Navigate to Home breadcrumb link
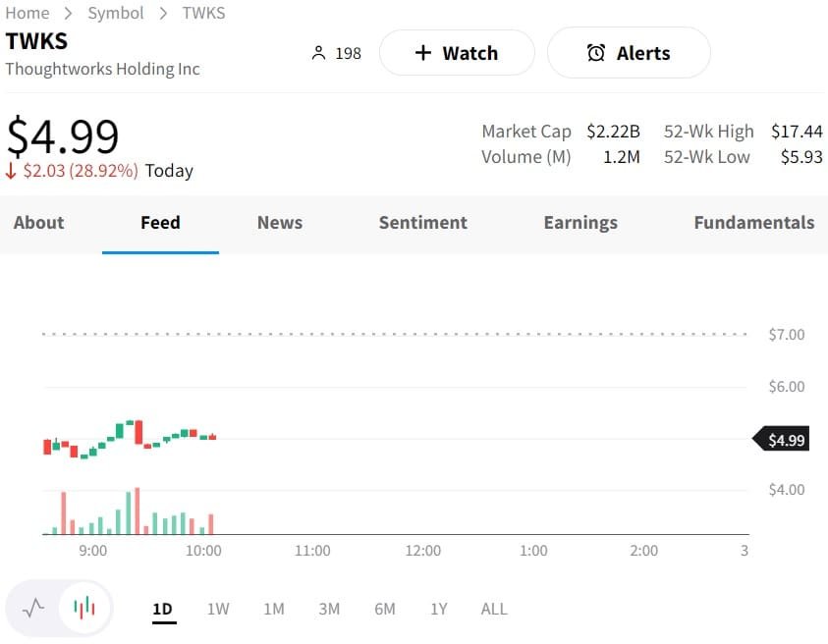 pos(28,13)
